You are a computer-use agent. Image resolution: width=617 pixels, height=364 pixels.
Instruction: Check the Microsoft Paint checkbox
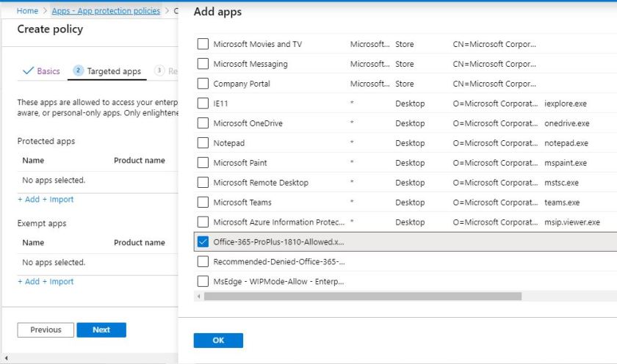(x=203, y=163)
